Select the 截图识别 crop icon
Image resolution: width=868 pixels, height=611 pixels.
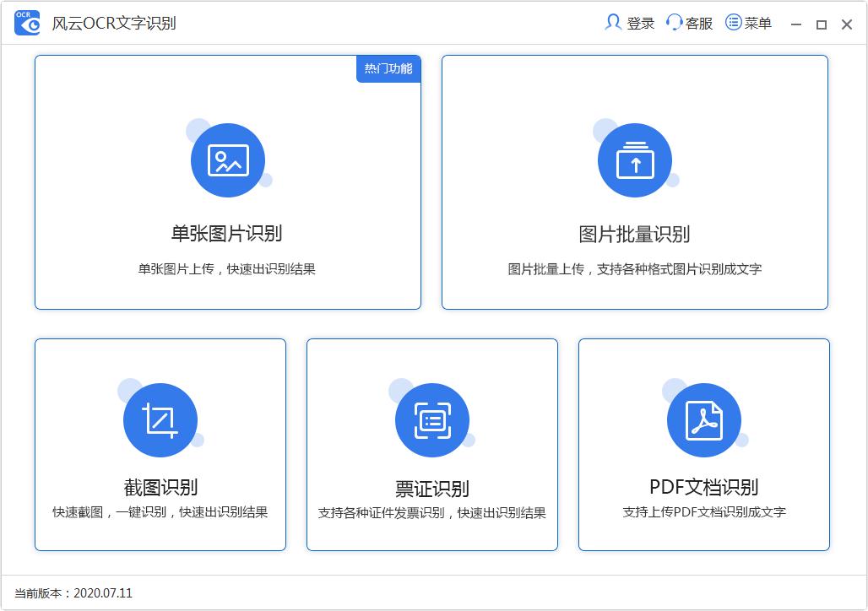tap(160, 419)
